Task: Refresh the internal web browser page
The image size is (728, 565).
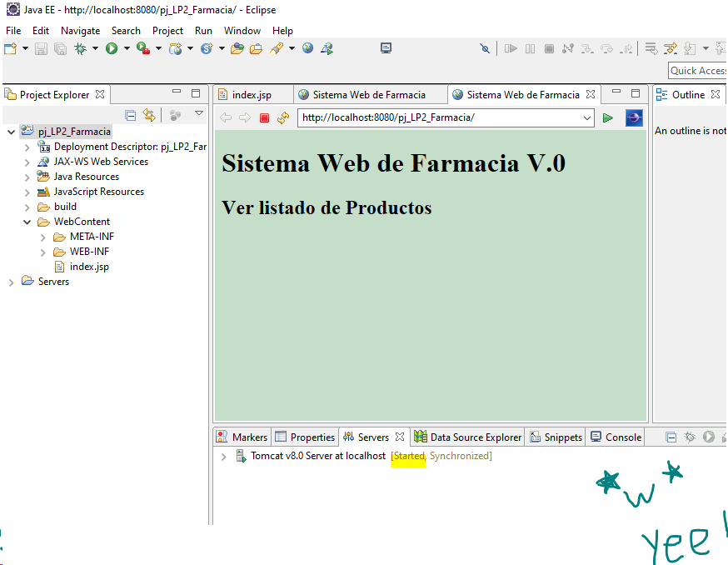Action: pos(283,118)
